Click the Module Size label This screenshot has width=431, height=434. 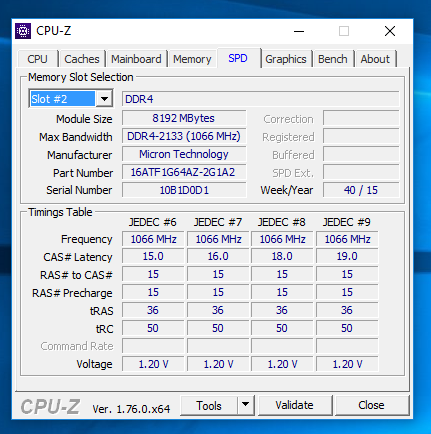[84, 119]
